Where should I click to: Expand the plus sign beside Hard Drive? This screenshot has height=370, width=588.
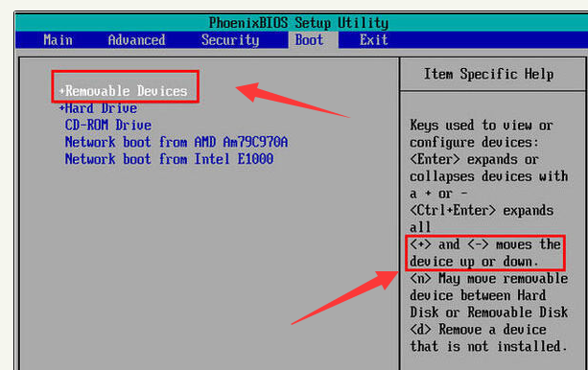click(x=62, y=108)
